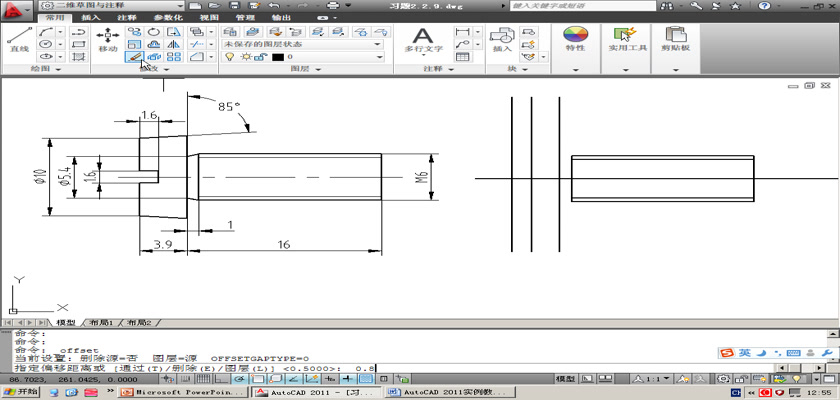Click the Windows Start (开始) button
840x400 pixels.
pos(21,392)
